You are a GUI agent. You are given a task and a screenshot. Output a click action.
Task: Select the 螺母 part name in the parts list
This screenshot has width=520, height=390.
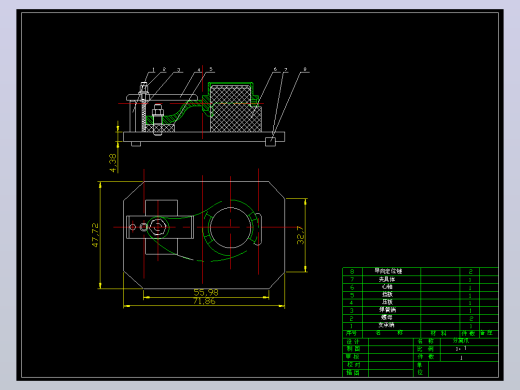pyautogui.click(x=387, y=317)
